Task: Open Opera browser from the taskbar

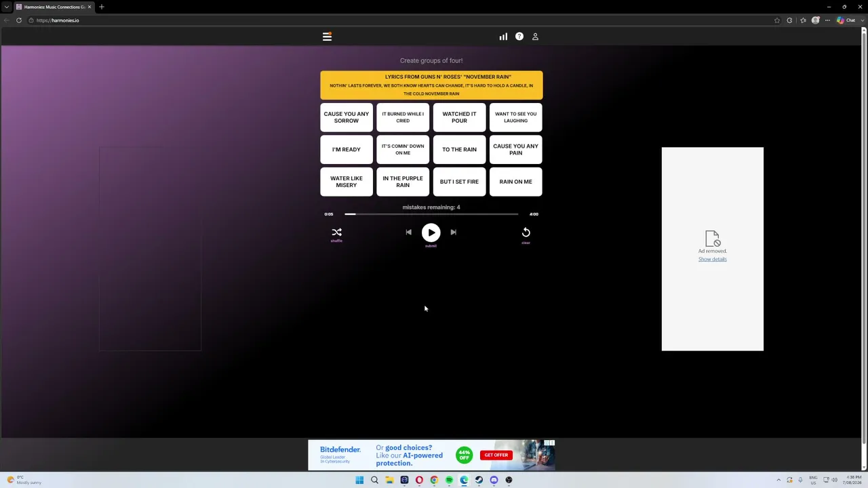Action: tap(419, 480)
